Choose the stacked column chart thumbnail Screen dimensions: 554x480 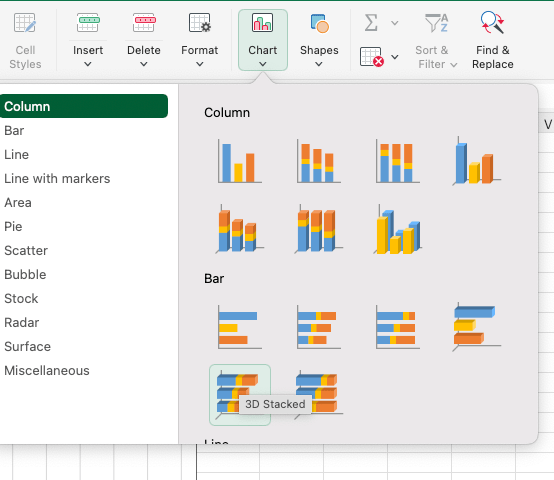pos(319,161)
